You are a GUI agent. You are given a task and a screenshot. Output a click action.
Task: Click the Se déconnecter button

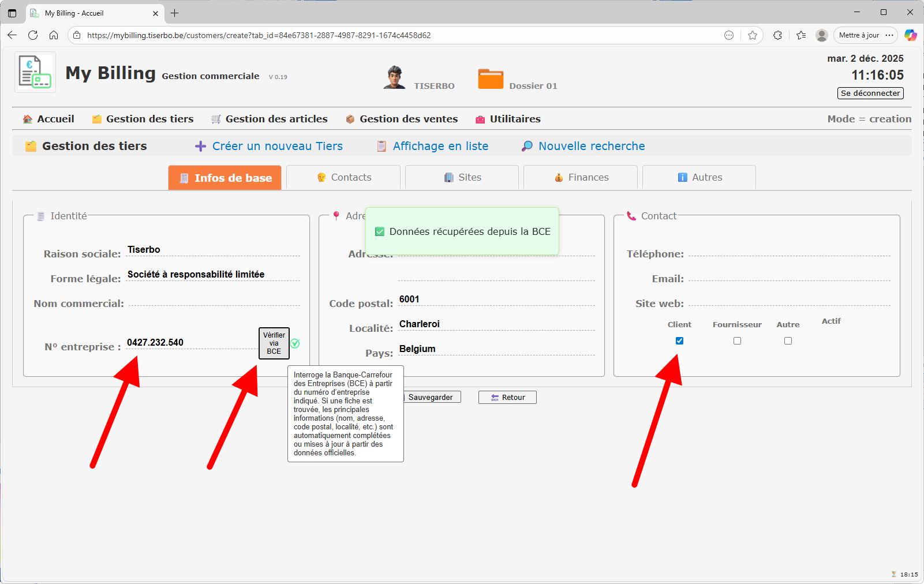(870, 93)
